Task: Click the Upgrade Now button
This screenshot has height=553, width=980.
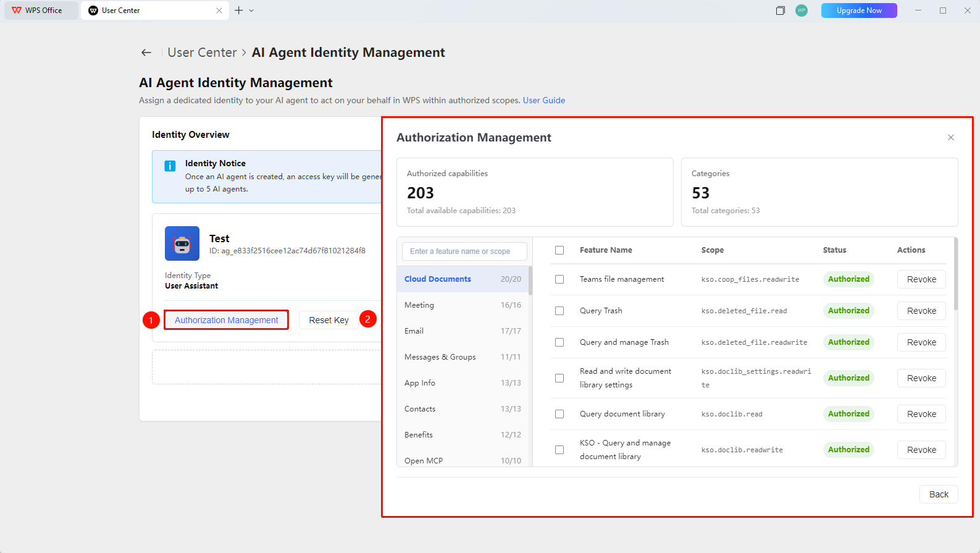Action: coord(859,11)
